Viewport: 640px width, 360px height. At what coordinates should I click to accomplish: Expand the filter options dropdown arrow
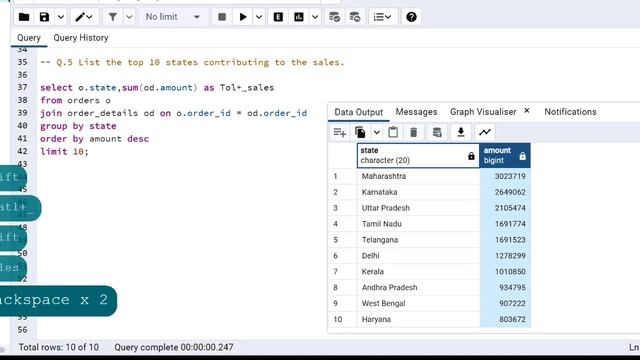click(129, 17)
